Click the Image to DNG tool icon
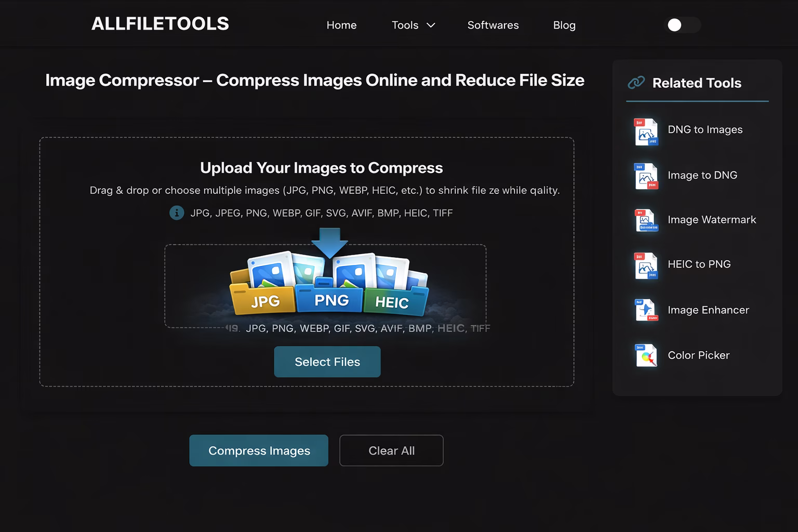 click(x=645, y=176)
